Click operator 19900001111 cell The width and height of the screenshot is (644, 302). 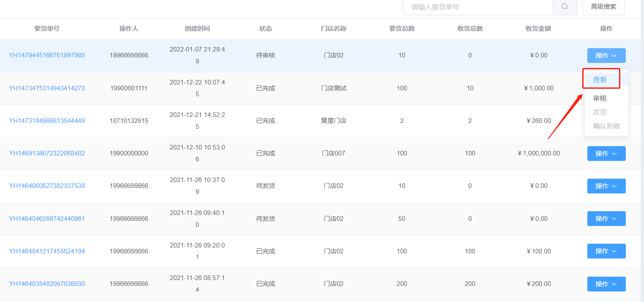129,88
